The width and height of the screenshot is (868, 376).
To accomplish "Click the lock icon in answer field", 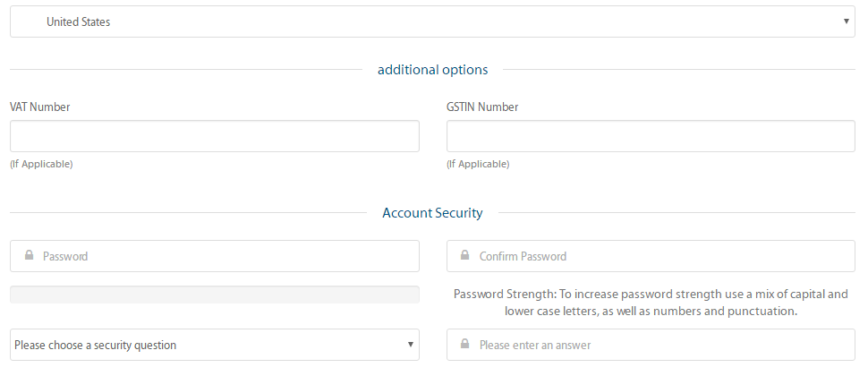I will click(x=465, y=344).
